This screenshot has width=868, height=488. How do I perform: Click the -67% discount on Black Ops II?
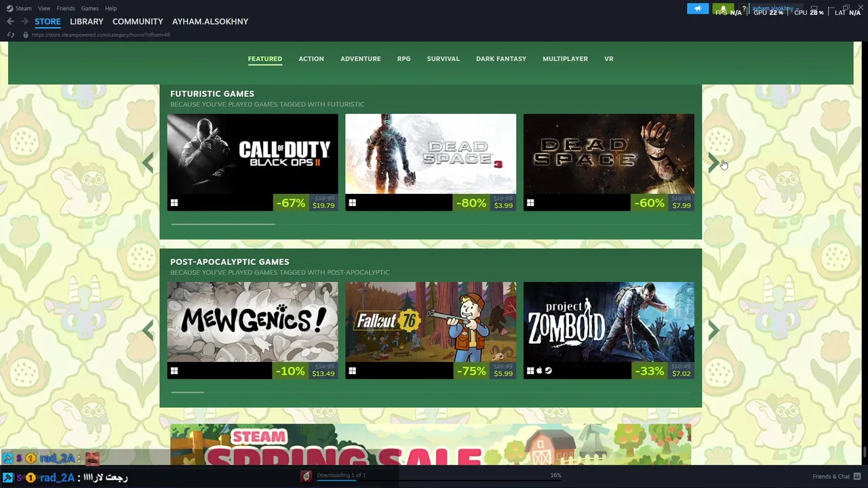[291, 203]
